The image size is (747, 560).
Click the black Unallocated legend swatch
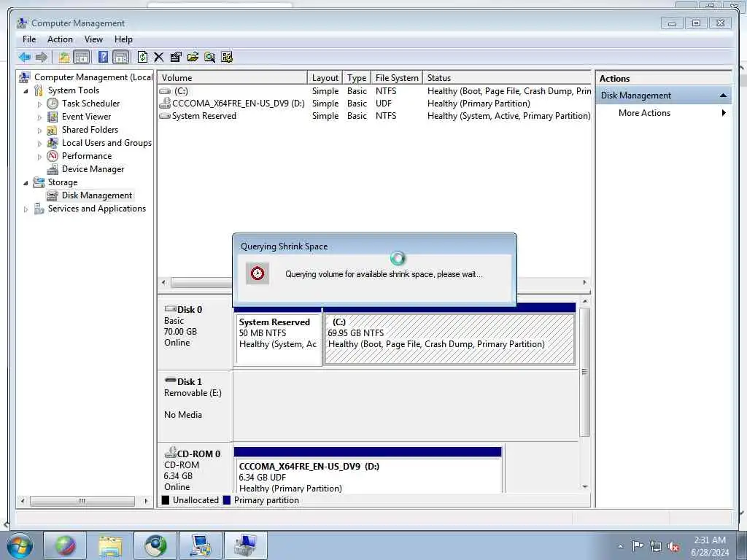tap(166, 500)
